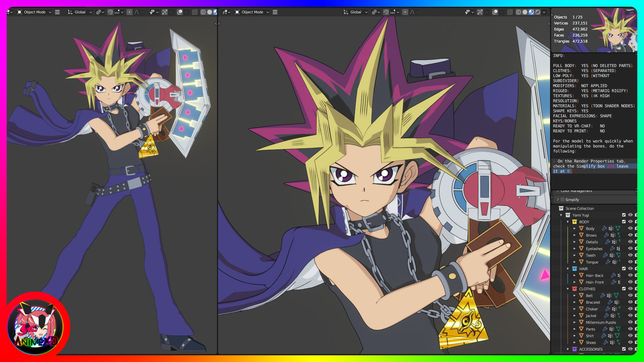Viewport: 644px width, 362px height.
Task: Open shading options dropdown arrow in right viewport
Action: coord(544,12)
